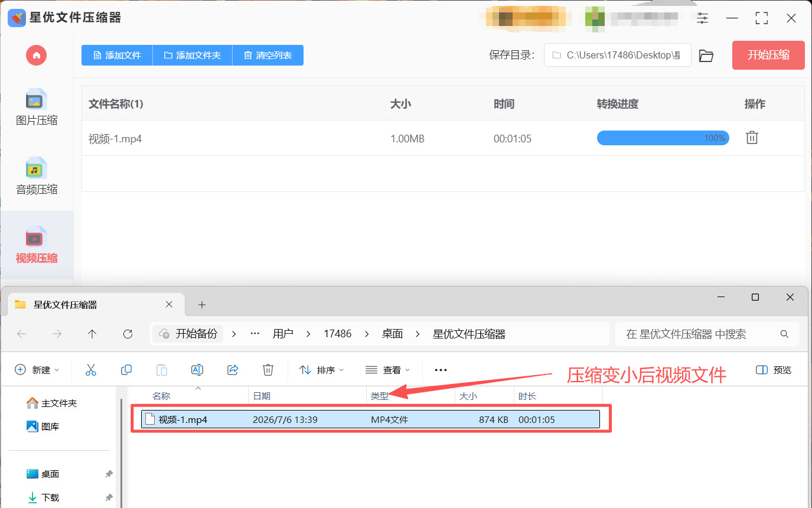Expand the 排序 sort dropdown

tap(322, 370)
